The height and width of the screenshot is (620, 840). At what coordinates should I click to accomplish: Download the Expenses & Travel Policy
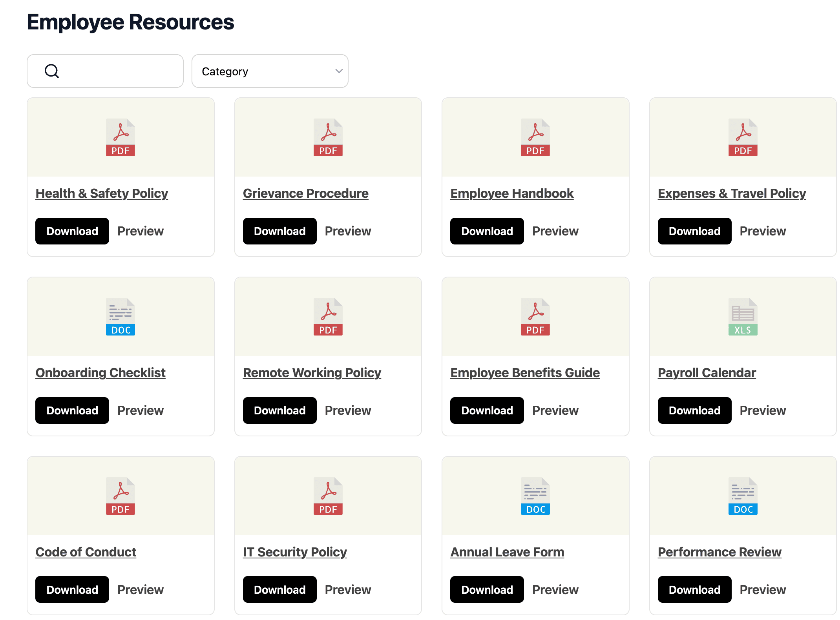pos(695,231)
